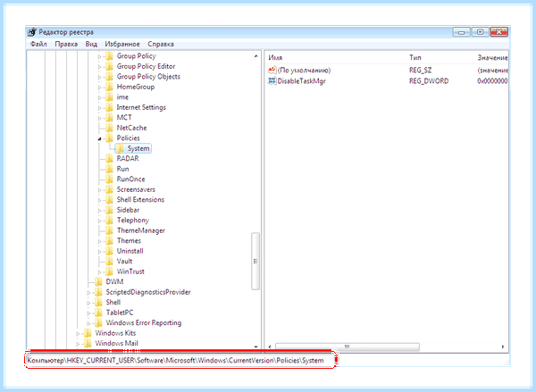Click the Sidebar folder icon
Screen dimensions: 536x392
pos(109,210)
